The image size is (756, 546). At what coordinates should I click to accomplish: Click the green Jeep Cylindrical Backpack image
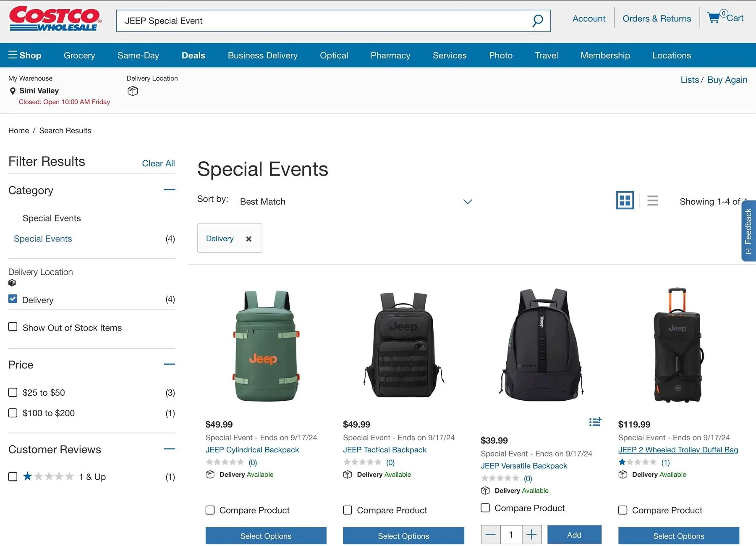266,346
